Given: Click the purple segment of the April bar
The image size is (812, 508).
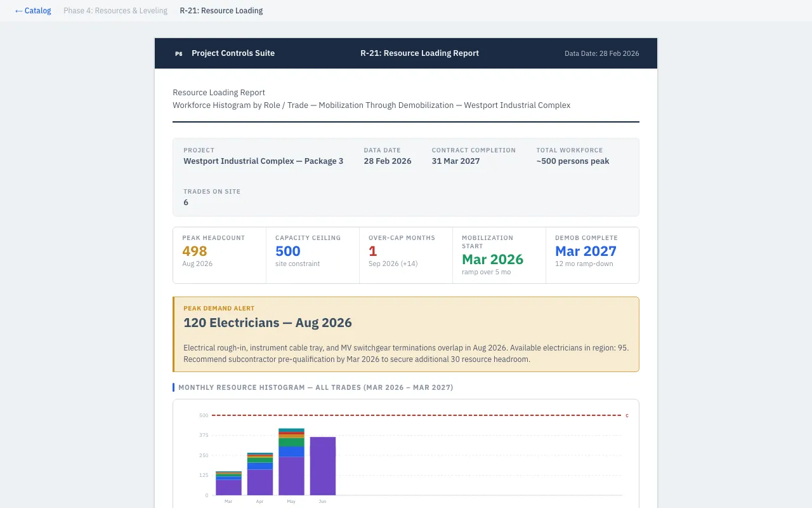Looking at the screenshot, I should [x=260, y=482].
